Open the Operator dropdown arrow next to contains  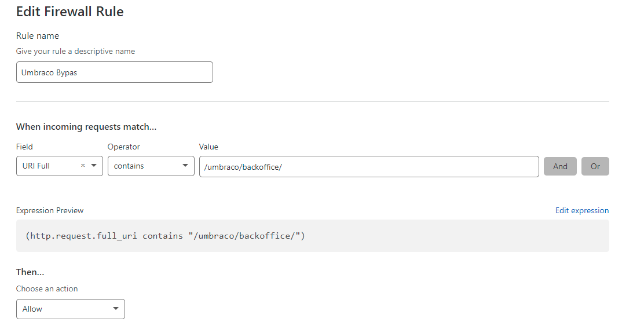(185, 166)
